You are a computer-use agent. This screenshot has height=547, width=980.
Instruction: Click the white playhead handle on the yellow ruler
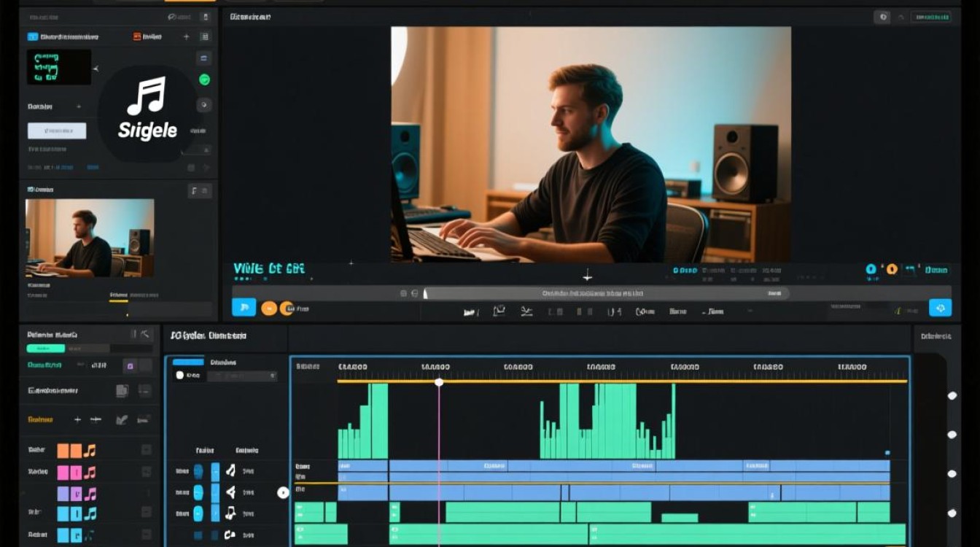coord(439,381)
